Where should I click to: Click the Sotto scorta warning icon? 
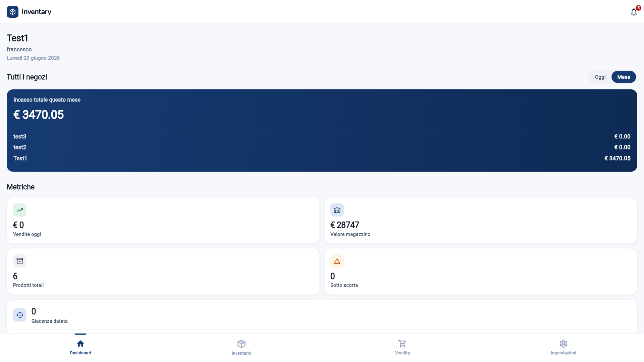pyautogui.click(x=337, y=261)
